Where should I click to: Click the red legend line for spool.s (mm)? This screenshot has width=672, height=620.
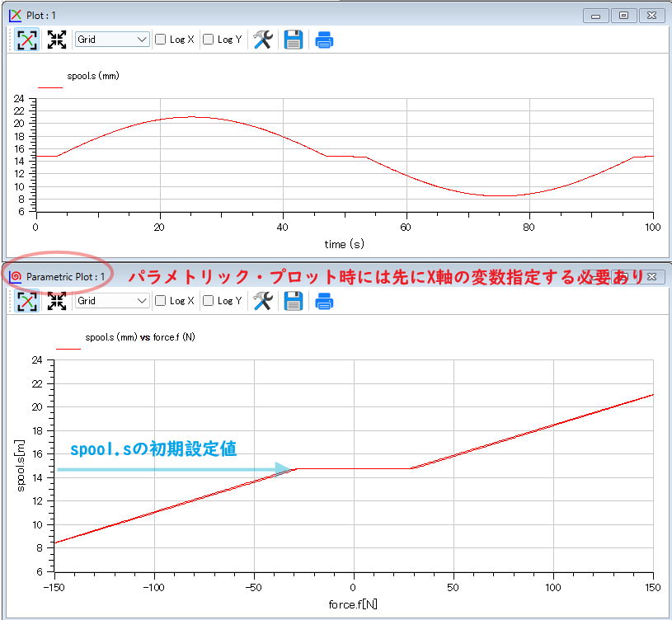click(x=50, y=87)
